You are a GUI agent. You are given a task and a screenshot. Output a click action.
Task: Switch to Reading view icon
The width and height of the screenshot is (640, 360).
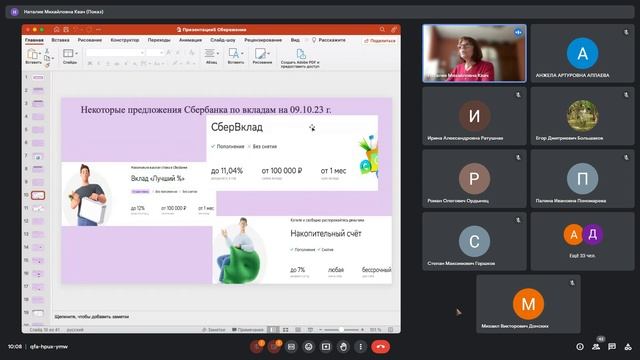tap(298, 329)
